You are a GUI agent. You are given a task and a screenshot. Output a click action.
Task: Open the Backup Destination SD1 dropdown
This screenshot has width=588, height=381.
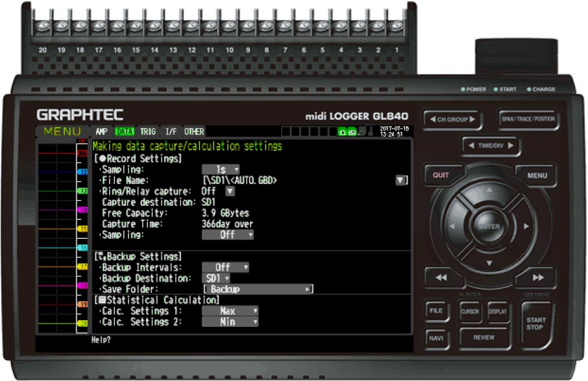[216, 278]
